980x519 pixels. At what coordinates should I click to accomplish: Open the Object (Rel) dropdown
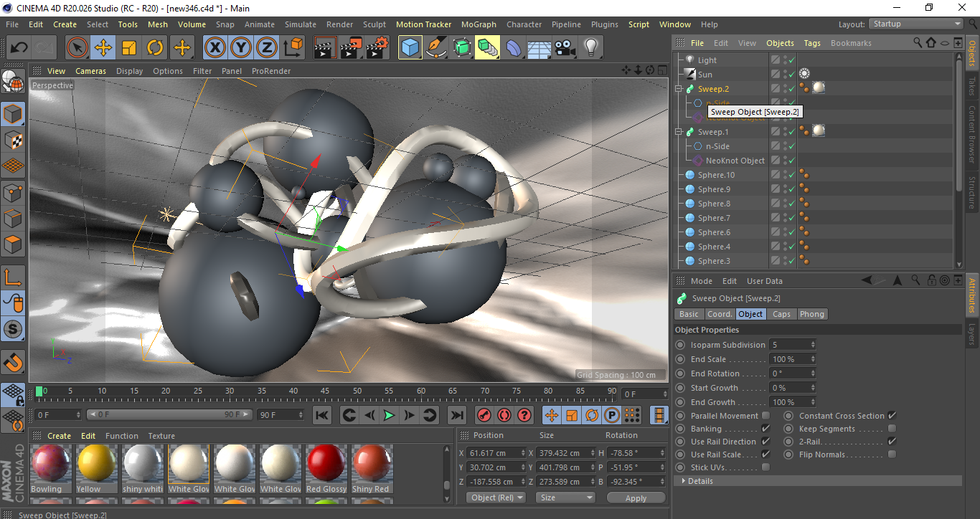(x=496, y=497)
